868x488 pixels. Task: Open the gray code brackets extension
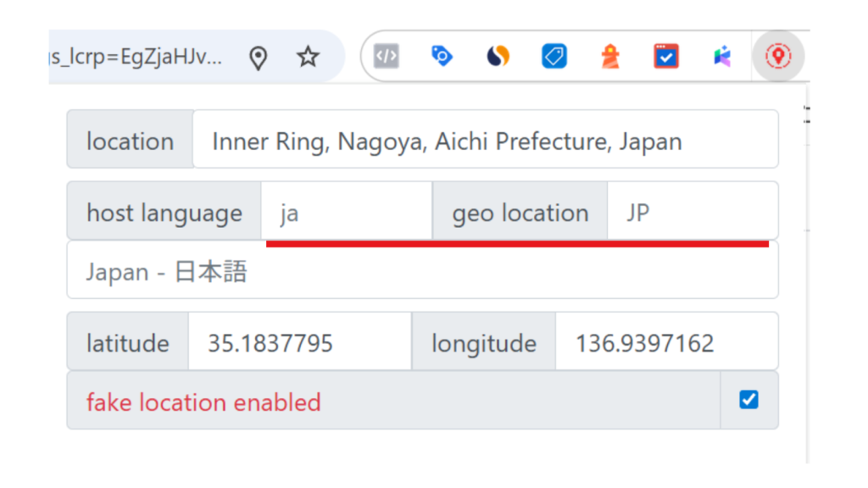coord(387,57)
